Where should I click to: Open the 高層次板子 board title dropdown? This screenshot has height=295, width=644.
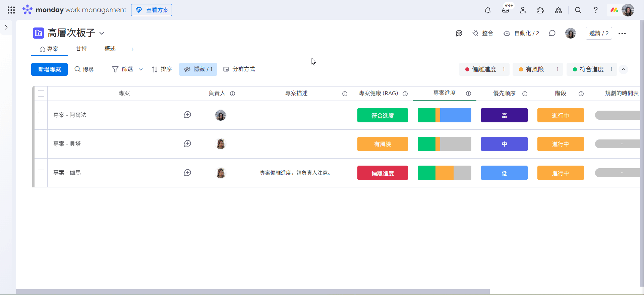pos(102,33)
